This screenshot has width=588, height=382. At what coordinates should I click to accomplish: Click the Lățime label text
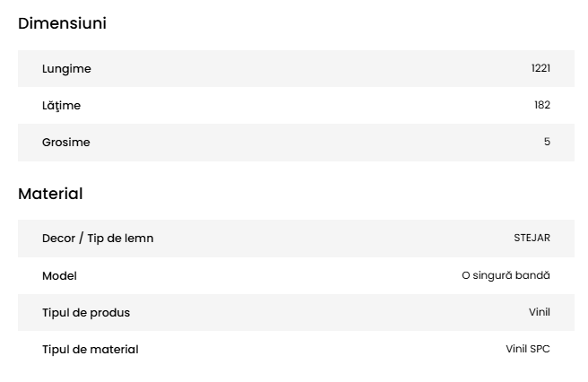point(61,106)
